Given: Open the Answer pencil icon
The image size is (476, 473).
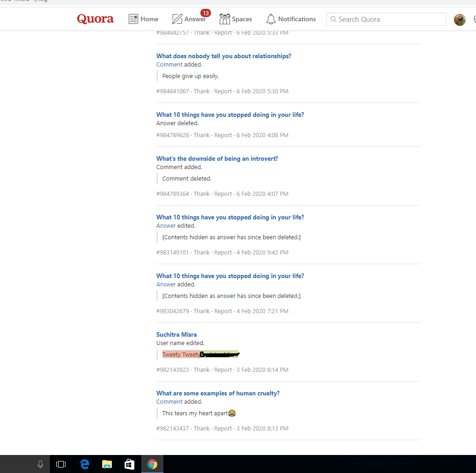Looking at the screenshot, I should tap(177, 19).
